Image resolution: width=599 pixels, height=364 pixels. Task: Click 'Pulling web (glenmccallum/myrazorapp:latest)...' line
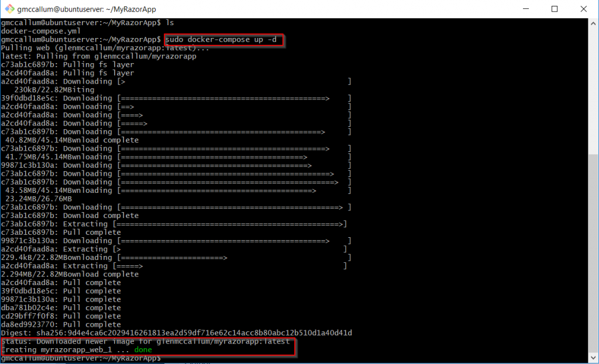coord(105,48)
